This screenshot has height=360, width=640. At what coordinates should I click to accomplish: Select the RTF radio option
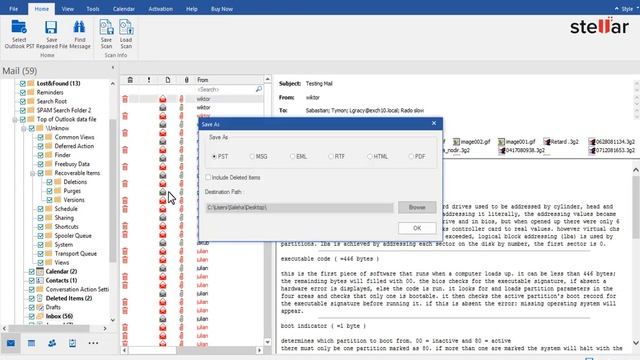pos(331,157)
